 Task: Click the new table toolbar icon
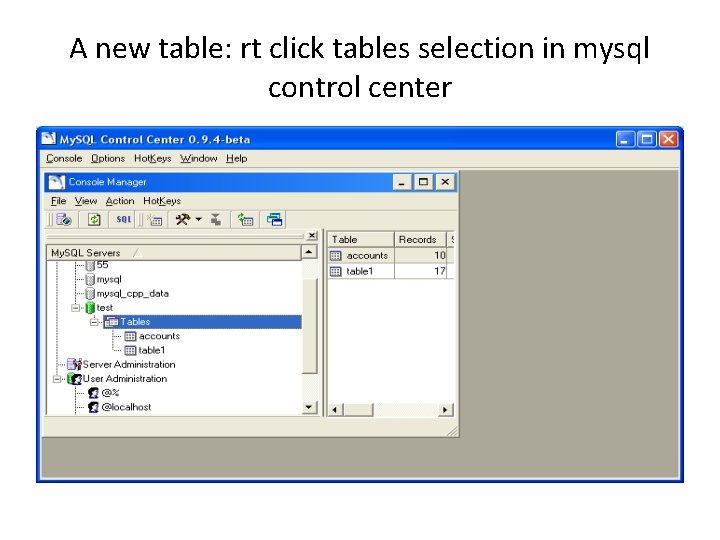[x=155, y=220]
